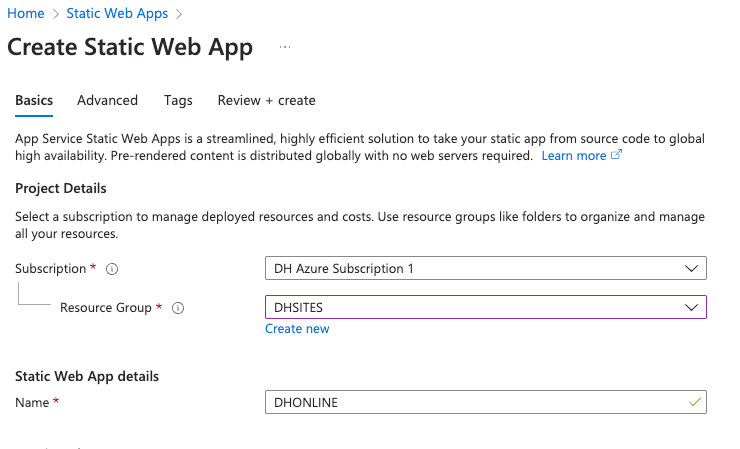740x449 pixels.
Task: Click the external-link icon after Learn more
Action: (616, 154)
